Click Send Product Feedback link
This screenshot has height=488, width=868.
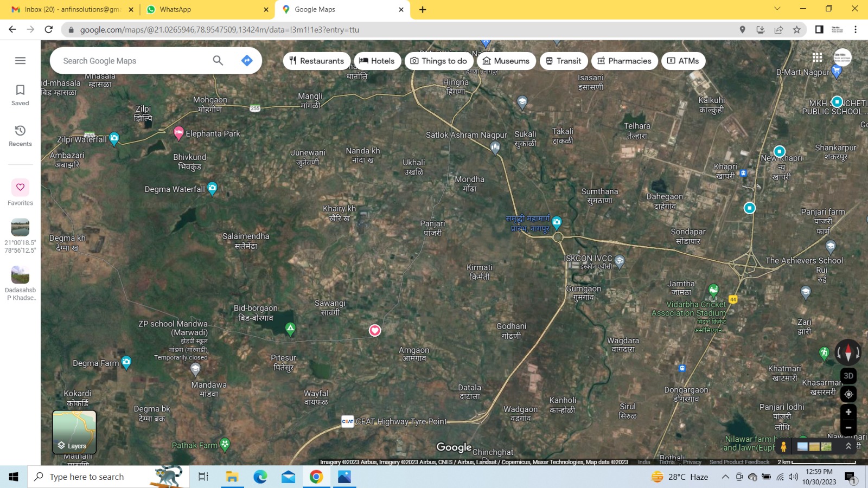(739, 462)
